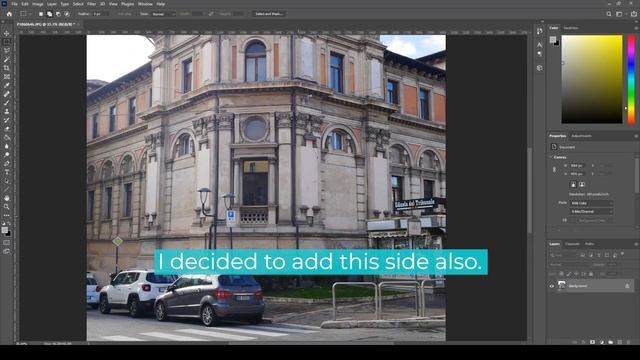This screenshot has width=640, height=360.
Task: Open the Image menu
Action: [x=38, y=4]
